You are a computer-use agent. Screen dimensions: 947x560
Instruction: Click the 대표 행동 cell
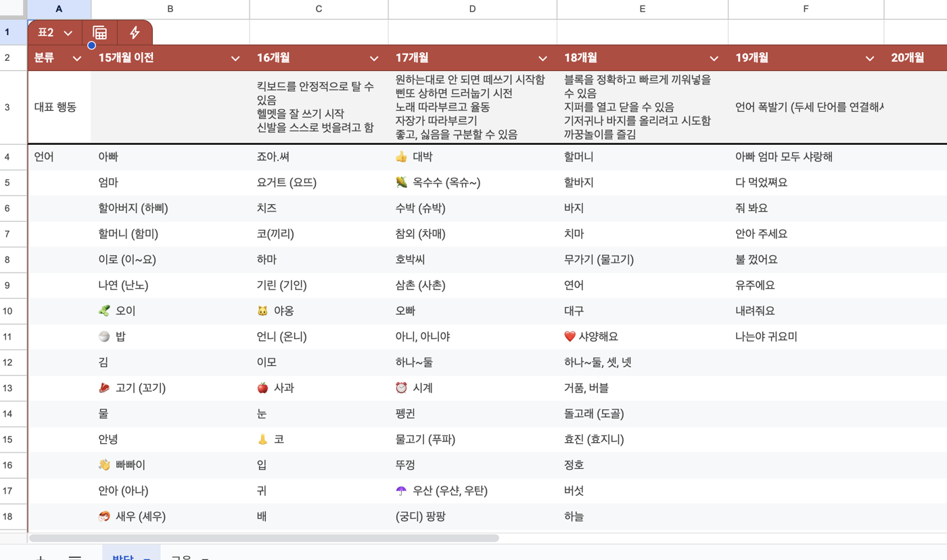(x=60, y=107)
